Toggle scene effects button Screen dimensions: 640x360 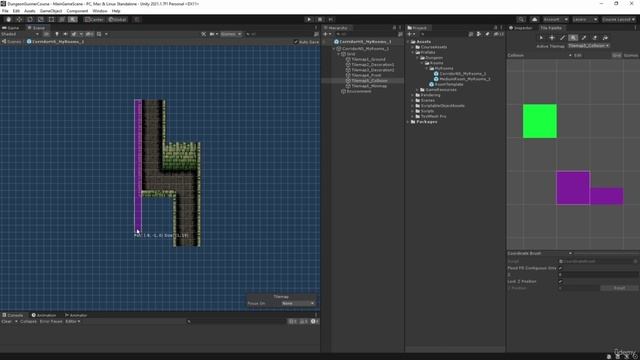point(74,34)
